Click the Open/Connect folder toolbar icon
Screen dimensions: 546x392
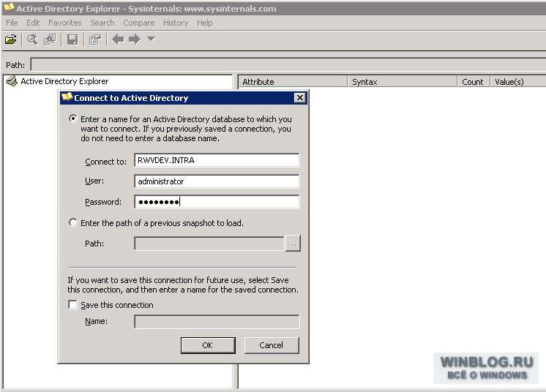coord(11,39)
